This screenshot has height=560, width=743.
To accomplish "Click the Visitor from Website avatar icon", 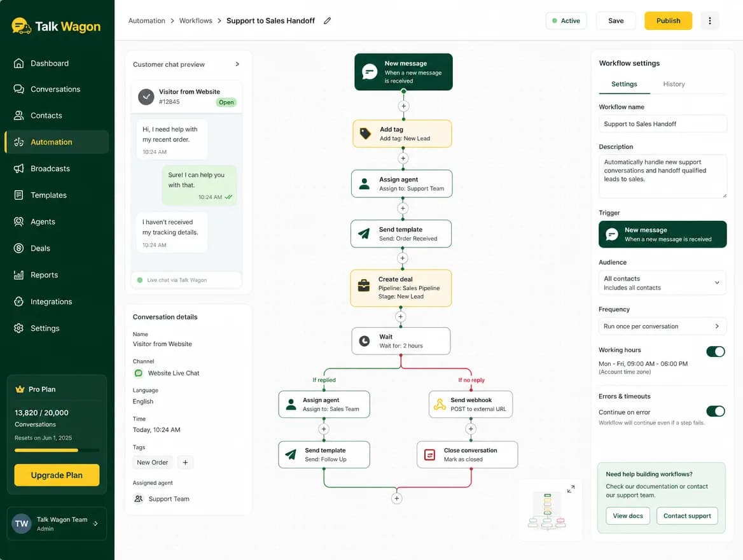I will (x=146, y=97).
